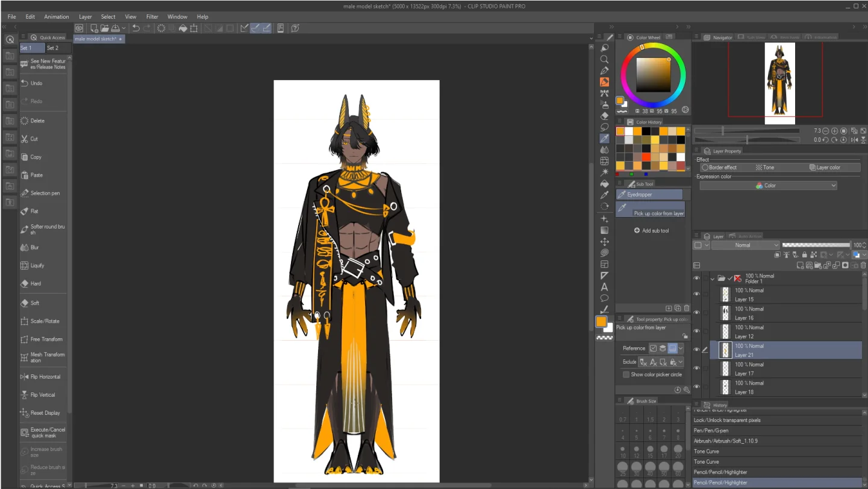Select the Auto select wand tool
Image resolution: width=868 pixels, height=489 pixels.
point(604,172)
